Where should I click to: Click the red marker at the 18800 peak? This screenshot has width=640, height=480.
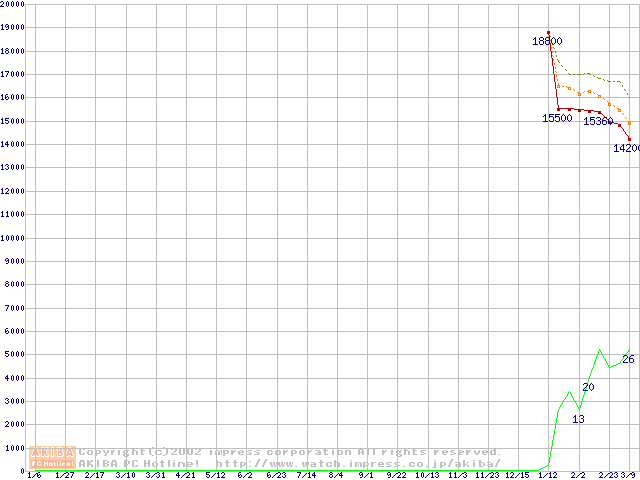548,33
